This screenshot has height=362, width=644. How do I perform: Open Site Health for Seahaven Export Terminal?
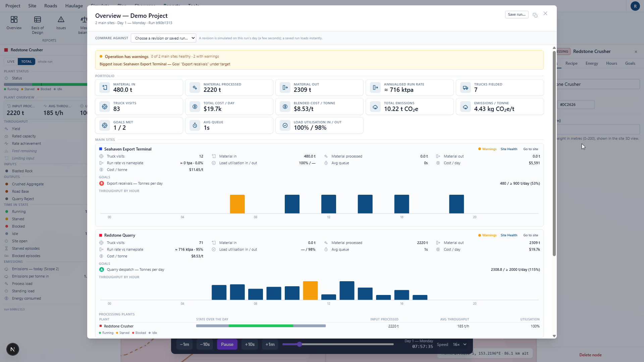point(509,149)
